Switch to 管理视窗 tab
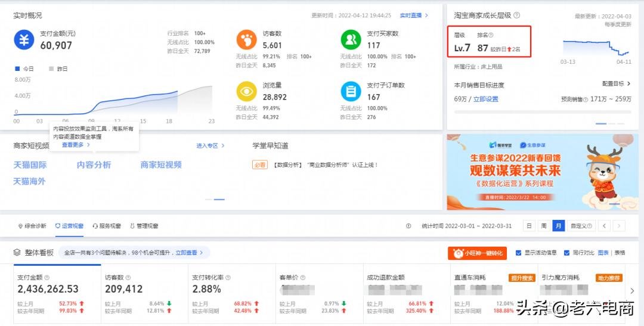The height and width of the screenshot is (326, 644). coord(144,226)
